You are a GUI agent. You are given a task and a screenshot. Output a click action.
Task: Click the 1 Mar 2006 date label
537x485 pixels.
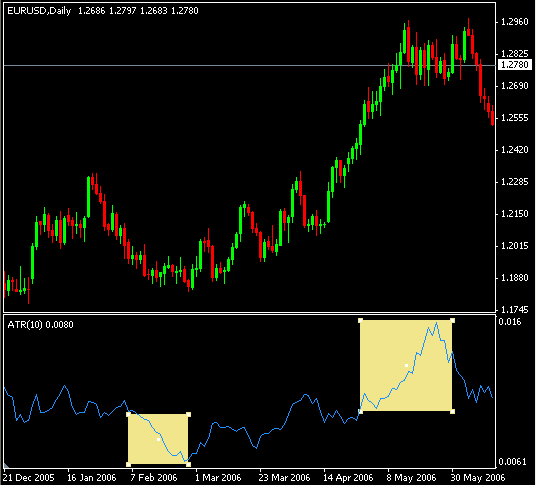tap(218, 477)
